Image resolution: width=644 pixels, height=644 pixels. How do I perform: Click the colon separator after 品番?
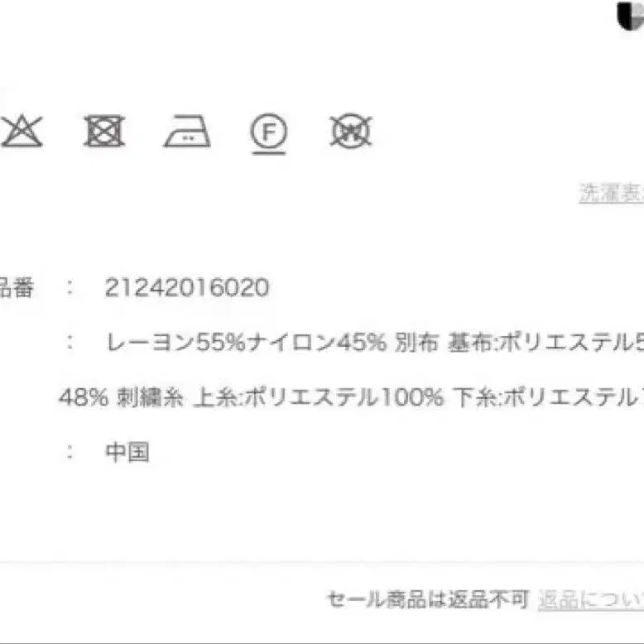pyautogui.click(x=70, y=287)
